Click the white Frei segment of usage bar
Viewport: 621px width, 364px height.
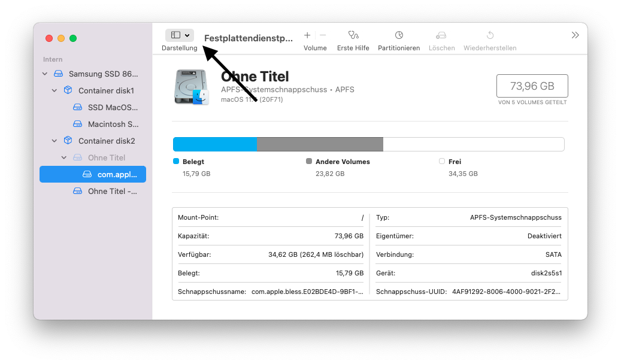click(x=474, y=144)
